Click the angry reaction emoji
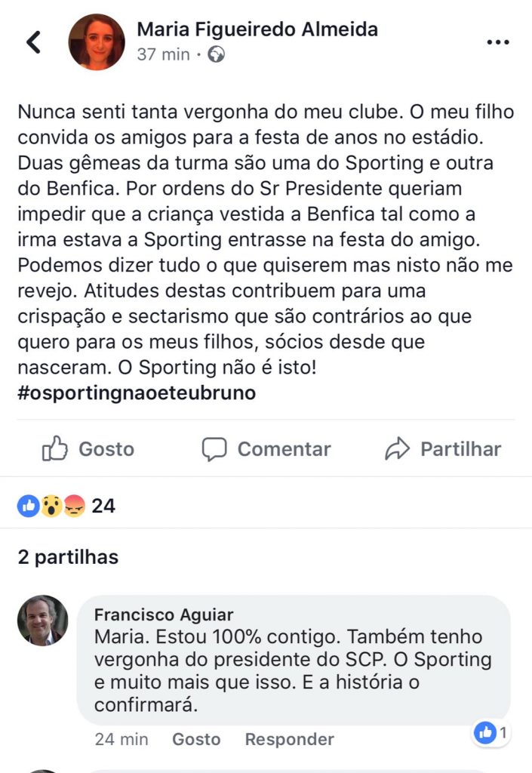Image resolution: width=532 pixels, height=773 pixels. [x=75, y=506]
